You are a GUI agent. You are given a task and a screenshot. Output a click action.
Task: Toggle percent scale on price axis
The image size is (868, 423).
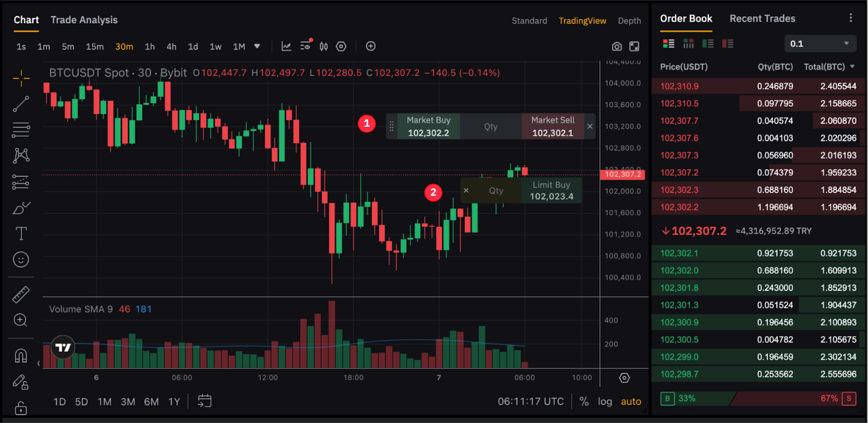click(x=584, y=401)
